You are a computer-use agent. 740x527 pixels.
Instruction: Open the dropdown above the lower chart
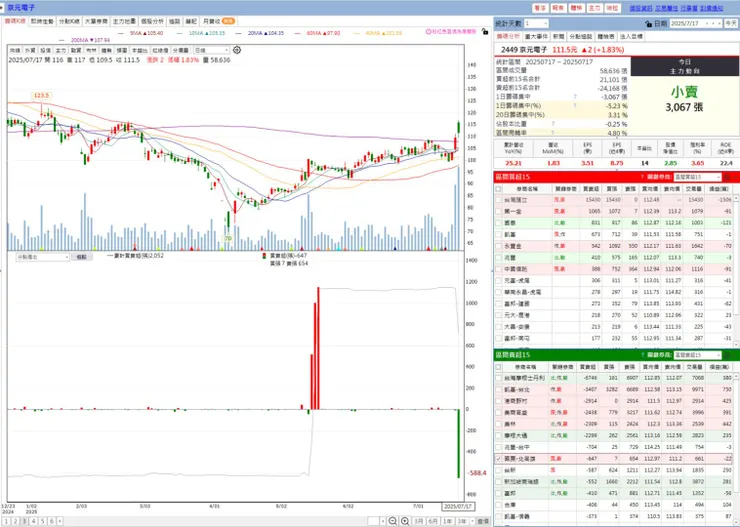[x=42, y=257]
